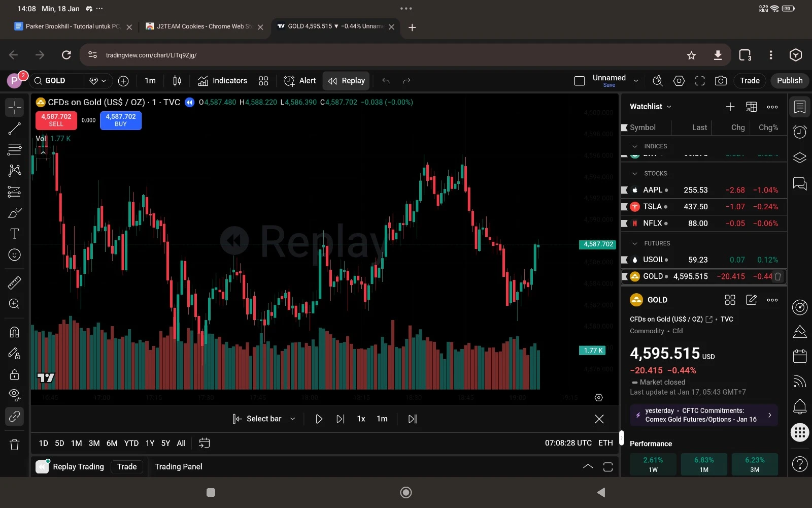Open the chart patterns tool
The width and height of the screenshot is (812, 508).
(x=15, y=170)
